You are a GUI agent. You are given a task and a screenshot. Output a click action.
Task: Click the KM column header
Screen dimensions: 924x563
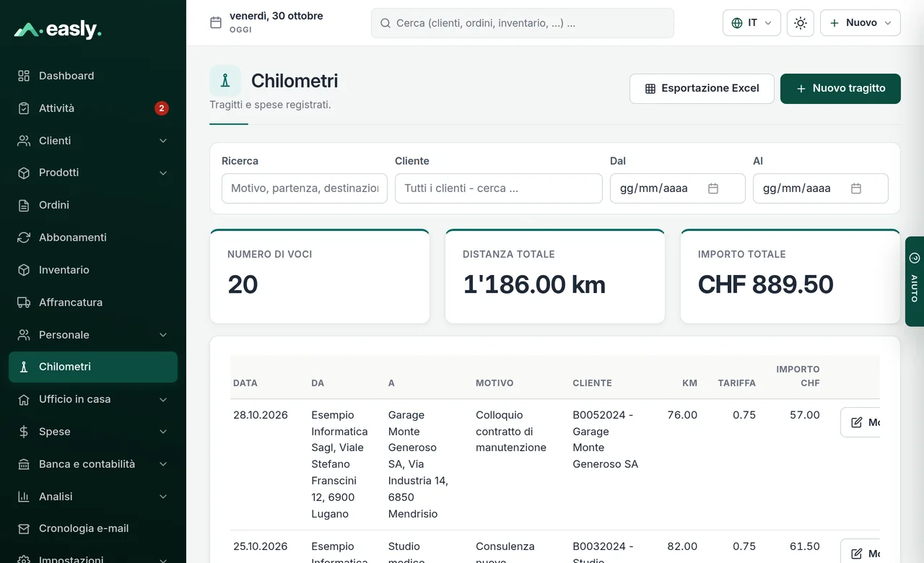pos(689,383)
